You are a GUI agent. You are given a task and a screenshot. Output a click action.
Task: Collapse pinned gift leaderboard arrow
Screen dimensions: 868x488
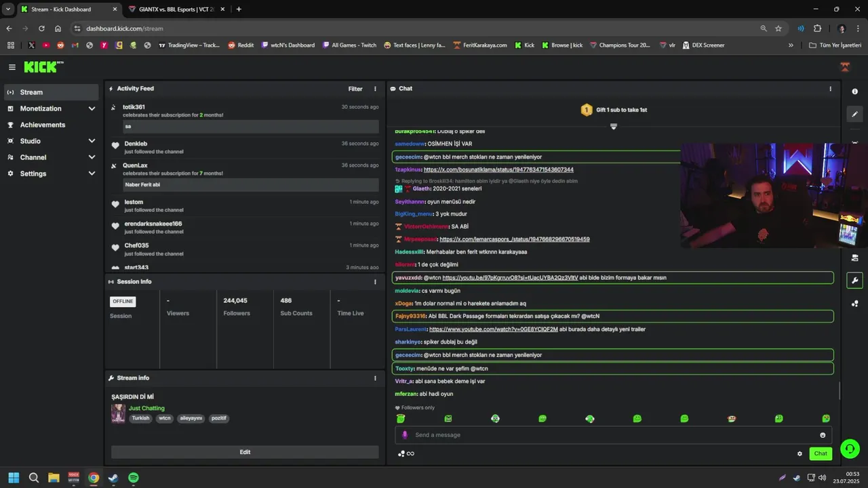click(x=613, y=127)
